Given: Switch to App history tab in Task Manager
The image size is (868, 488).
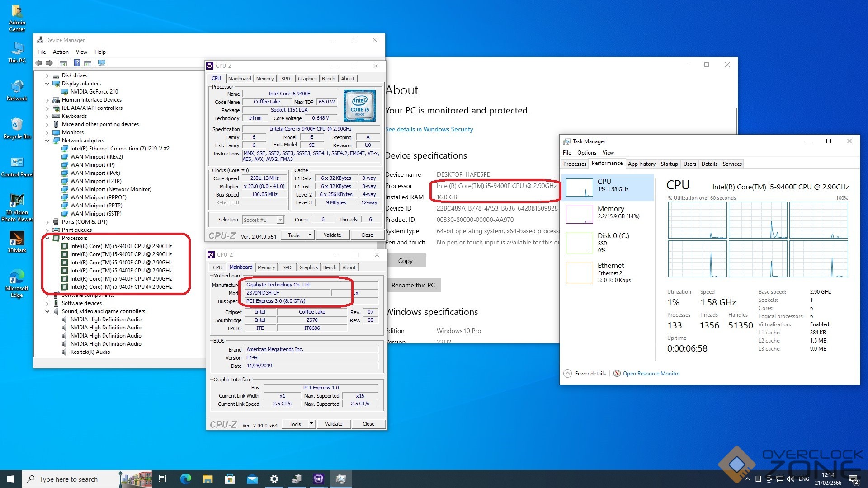Looking at the screenshot, I should [641, 164].
